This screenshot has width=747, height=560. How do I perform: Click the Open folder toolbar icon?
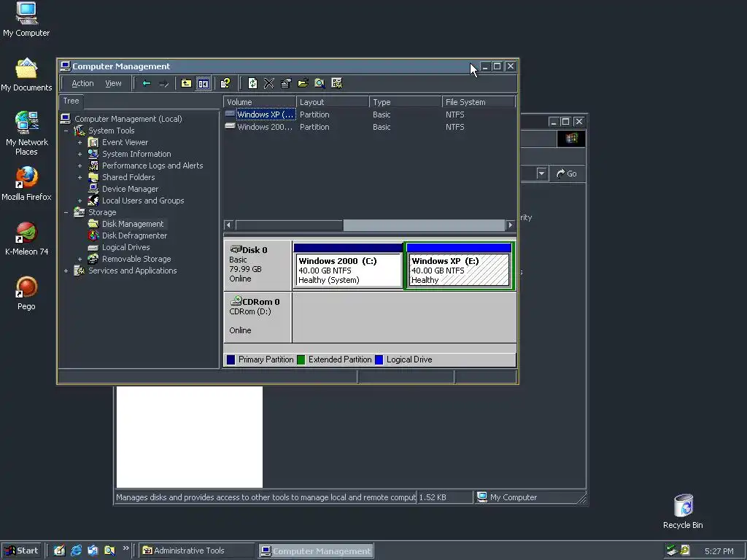(x=303, y=83)
